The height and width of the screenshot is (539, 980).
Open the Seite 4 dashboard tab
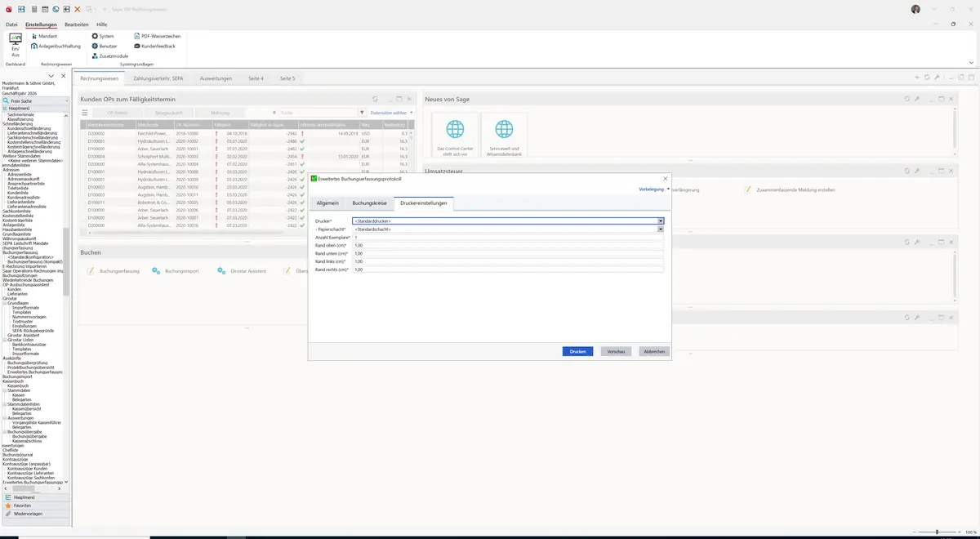[x=256, y=78]
